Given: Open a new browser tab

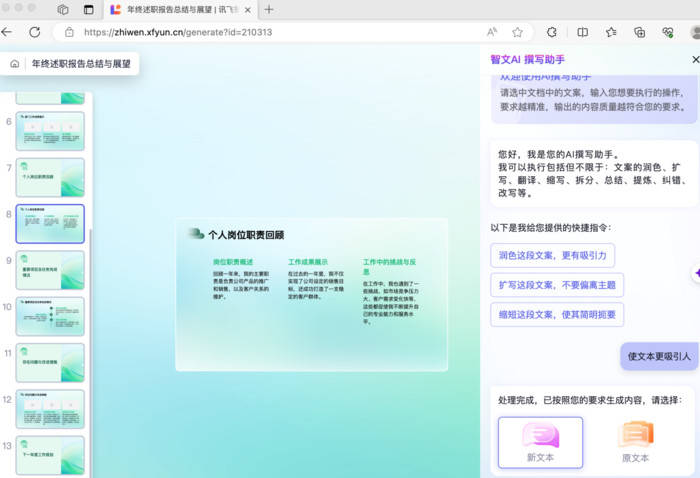Looking at the screenshot, I should [x=269, y=9].
